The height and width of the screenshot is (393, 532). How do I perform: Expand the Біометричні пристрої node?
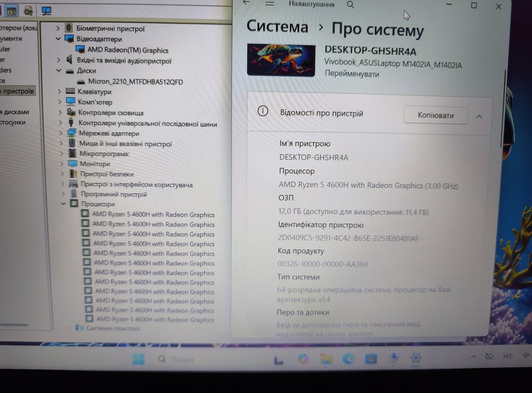coord(57,28)
